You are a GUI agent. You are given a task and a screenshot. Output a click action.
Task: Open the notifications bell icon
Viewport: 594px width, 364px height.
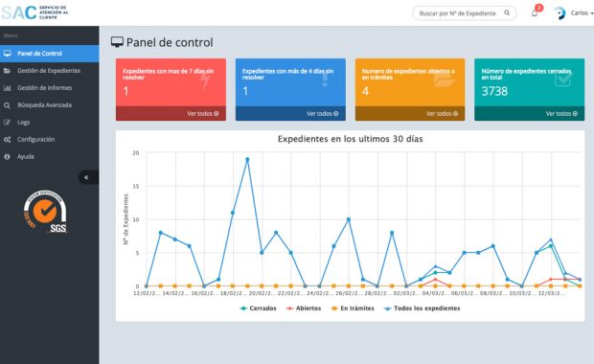(535, 13)
